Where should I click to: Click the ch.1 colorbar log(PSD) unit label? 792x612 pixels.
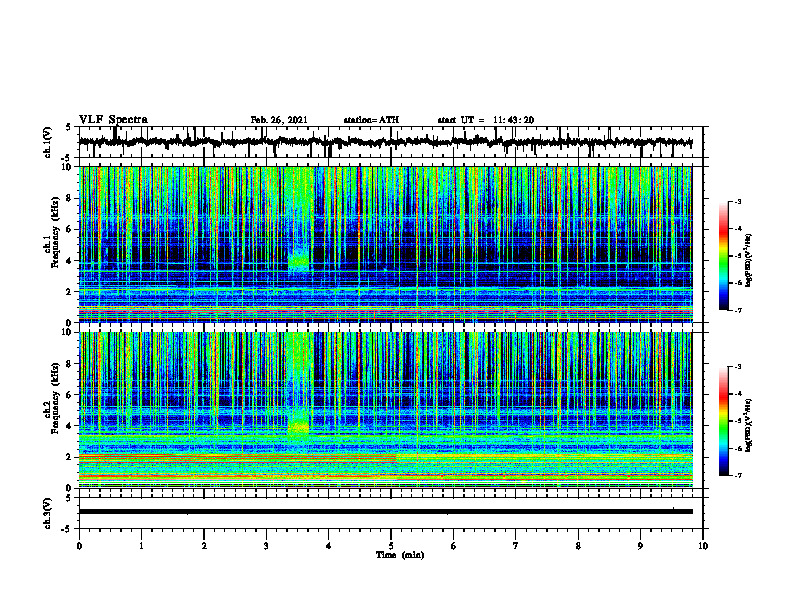[x=749, y=260]
